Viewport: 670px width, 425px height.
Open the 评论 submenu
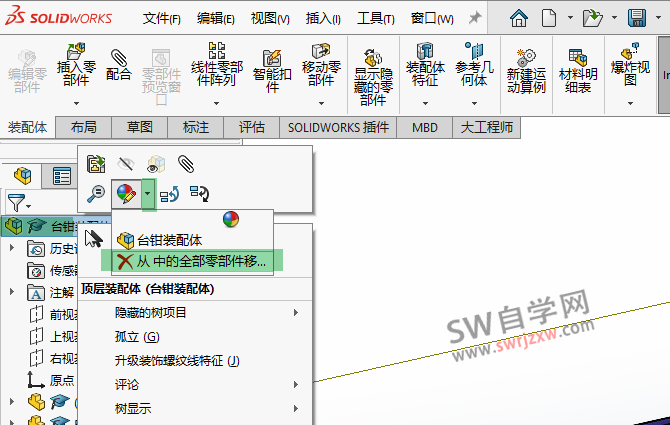coord(195,384)
